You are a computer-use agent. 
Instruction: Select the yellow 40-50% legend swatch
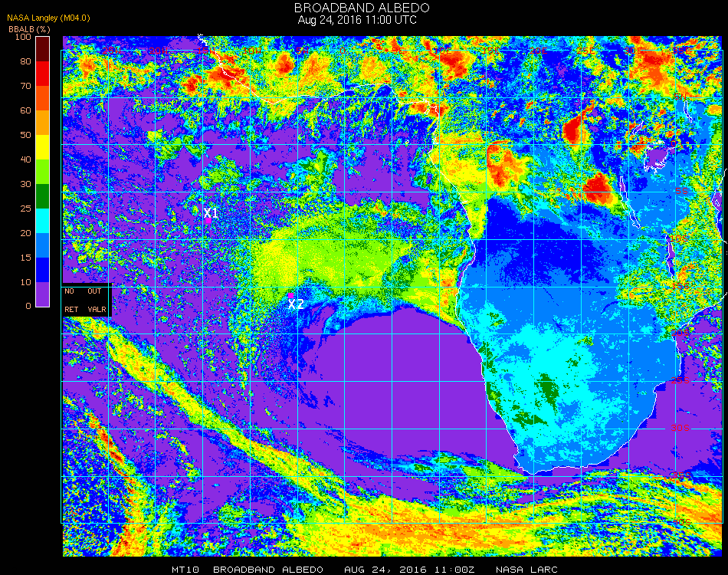coord(43,147)
